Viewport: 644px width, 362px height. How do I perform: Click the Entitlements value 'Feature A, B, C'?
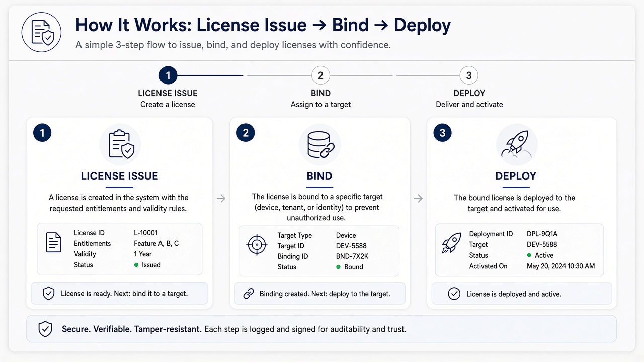pyautogui.click(x=156, y=243)
